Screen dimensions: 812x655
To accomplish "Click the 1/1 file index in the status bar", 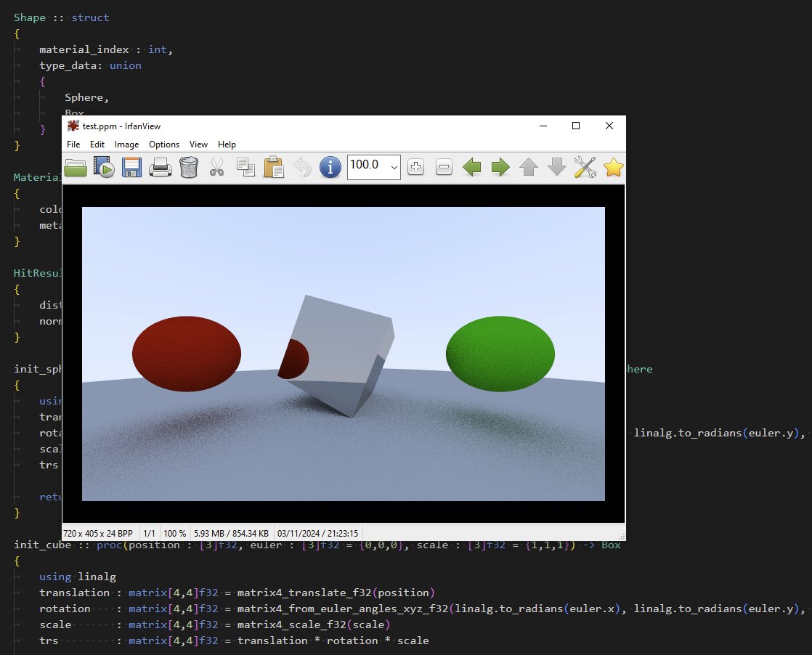I will coord(149,533).
